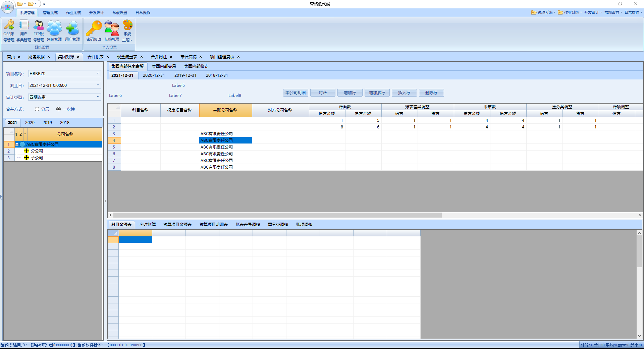Click the 增加行 button
The height and width of the screenshot is (349, 644).
coord(350,93)
